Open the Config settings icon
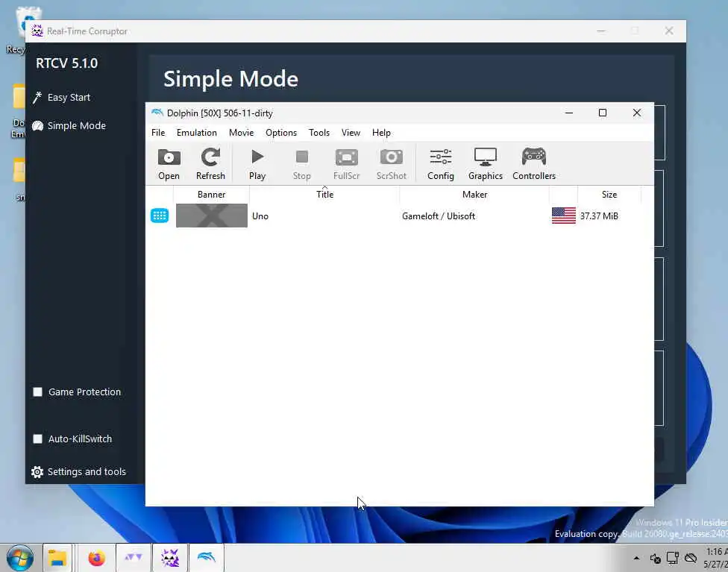Viewport: 728px width, 572px height. [441, 164]
